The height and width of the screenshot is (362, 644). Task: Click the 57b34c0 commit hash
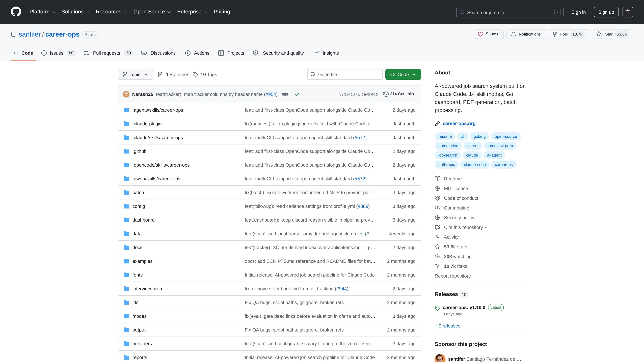coord(347,94)
